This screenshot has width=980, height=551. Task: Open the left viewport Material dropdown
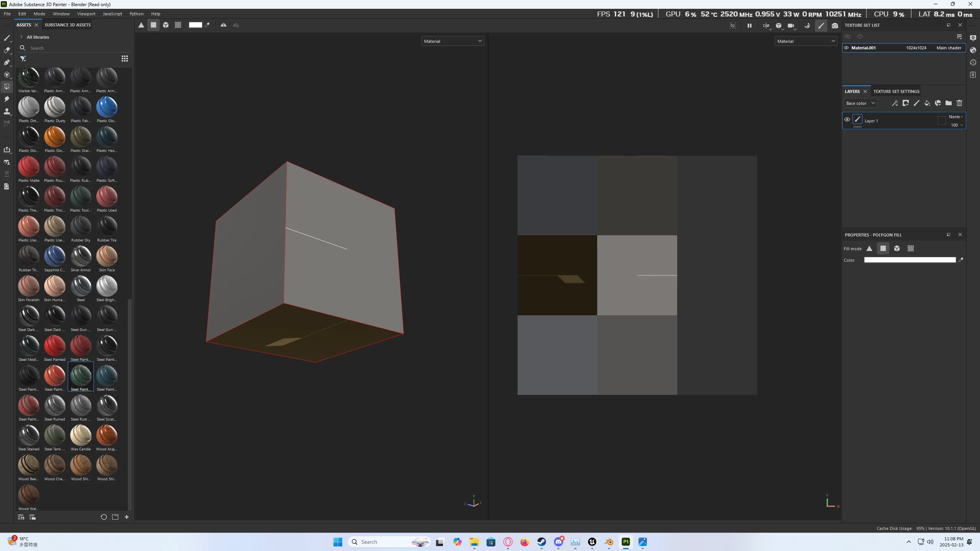click(452, 41)
